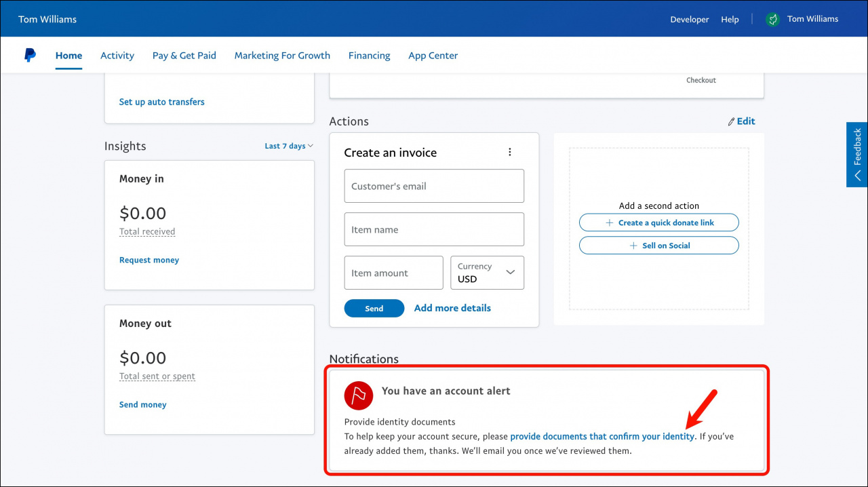Click Add more details link
Image resolution: width=868 pixels, height=487 pixels.
point(452,308)
